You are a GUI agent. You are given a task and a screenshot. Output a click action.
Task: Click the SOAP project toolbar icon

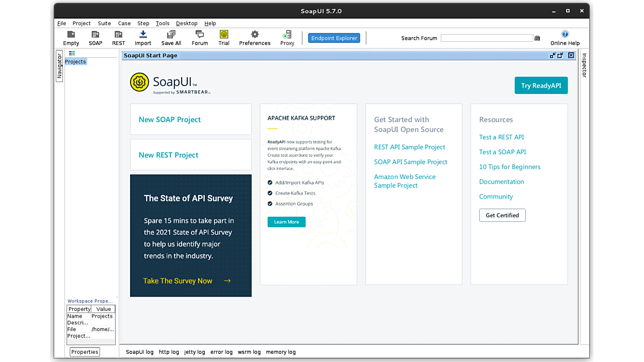(x=95, y=38)
